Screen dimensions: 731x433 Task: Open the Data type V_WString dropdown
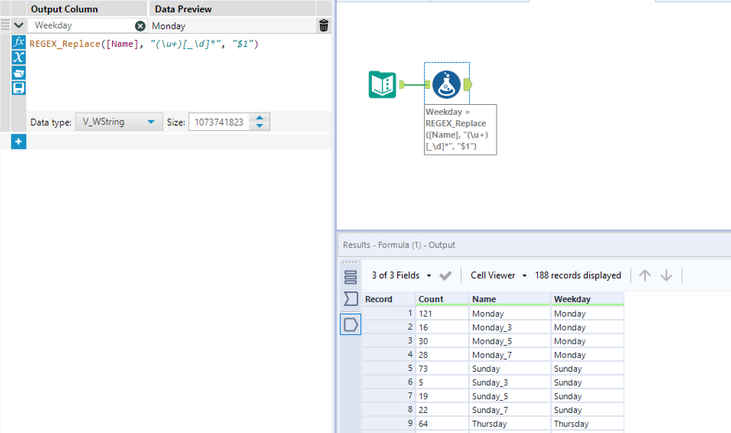[119, 122]
